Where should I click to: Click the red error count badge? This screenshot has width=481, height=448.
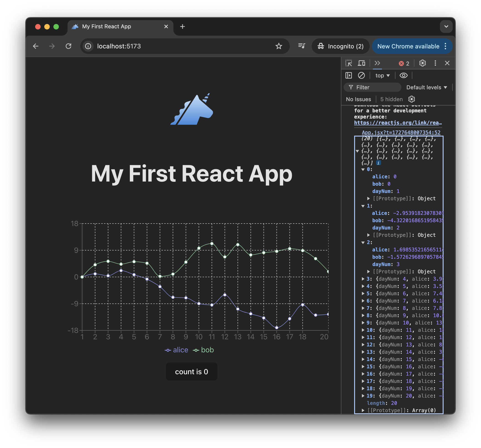point(404,63)
